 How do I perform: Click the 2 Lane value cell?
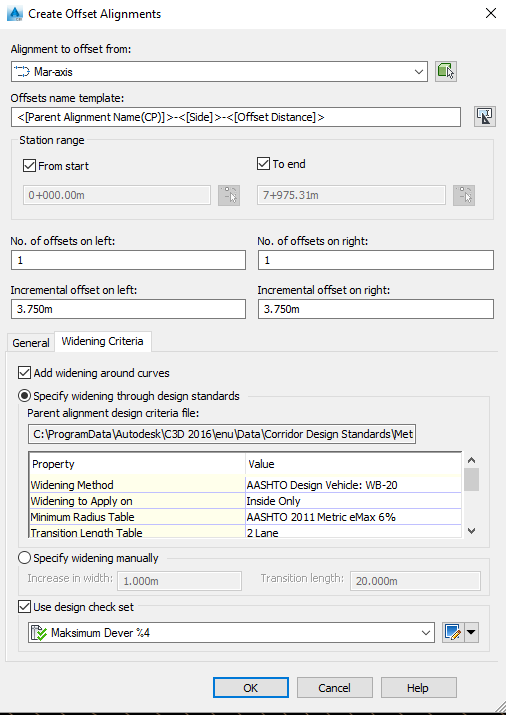click(353, 532)
